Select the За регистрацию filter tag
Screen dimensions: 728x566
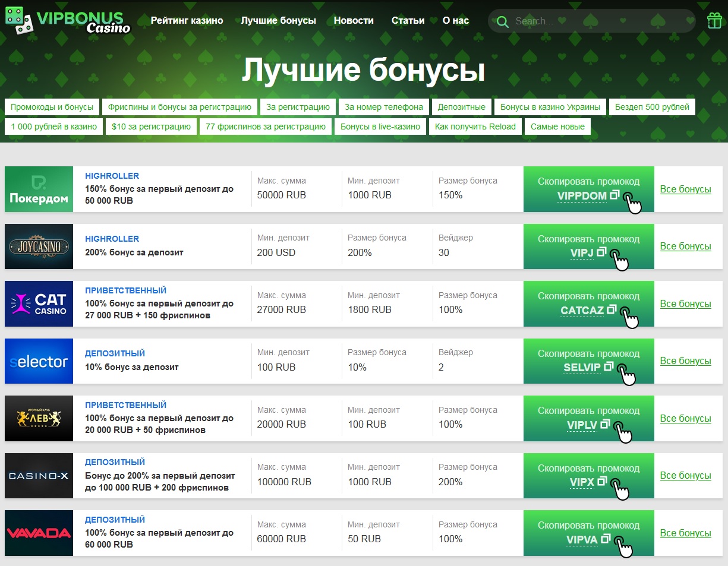pyautogui.click(x=298, y=107)
